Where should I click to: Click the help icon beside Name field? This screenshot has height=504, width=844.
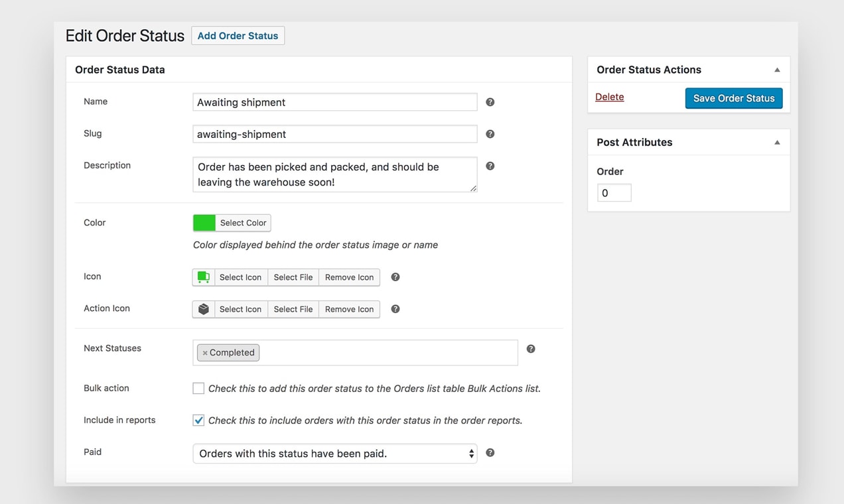pos(490,102)
